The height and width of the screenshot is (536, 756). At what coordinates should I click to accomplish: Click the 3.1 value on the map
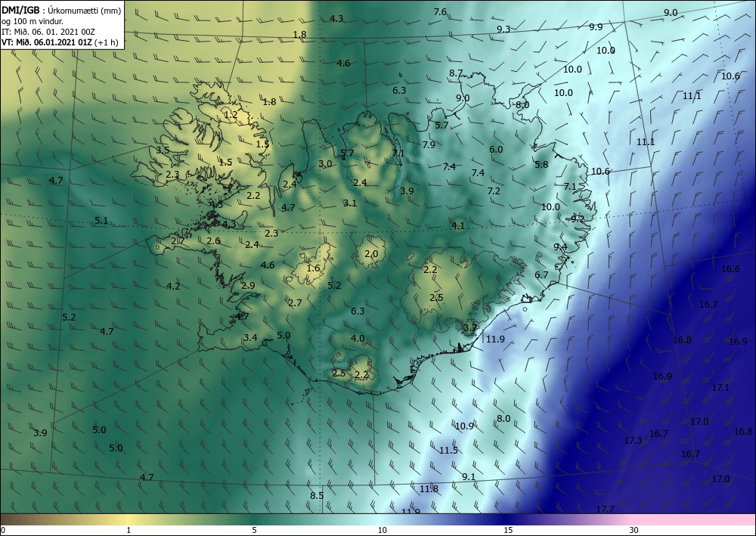(x=350, y=203)
